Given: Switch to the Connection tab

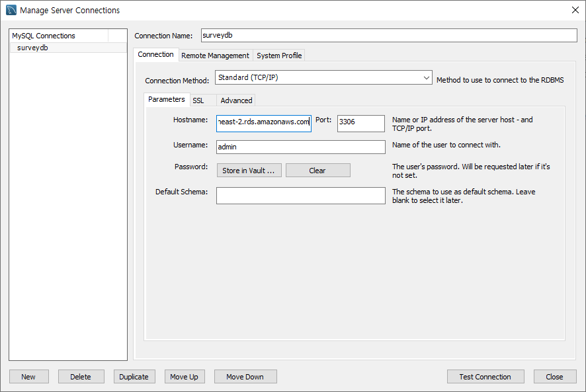Looking at the screenshot, I should coord(156,55).
